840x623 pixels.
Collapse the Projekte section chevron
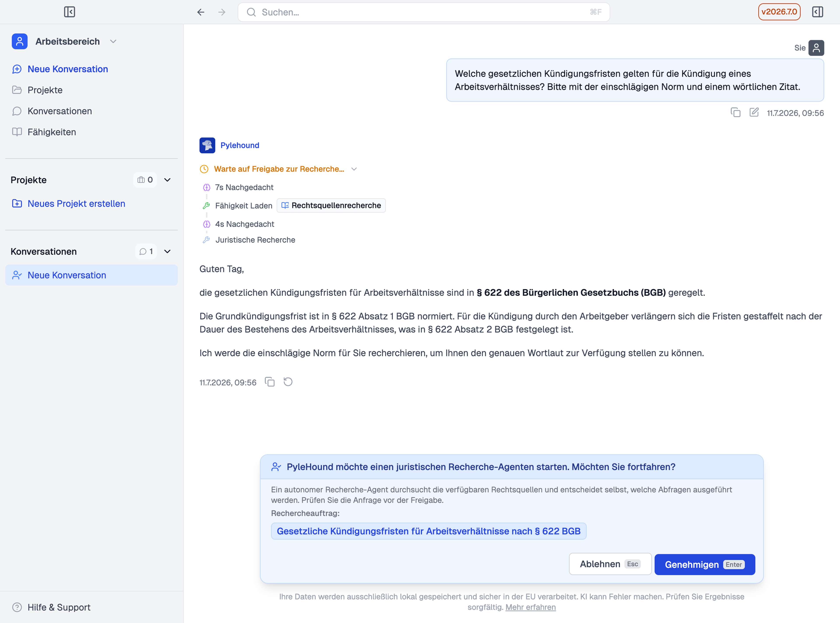(167, 180)
